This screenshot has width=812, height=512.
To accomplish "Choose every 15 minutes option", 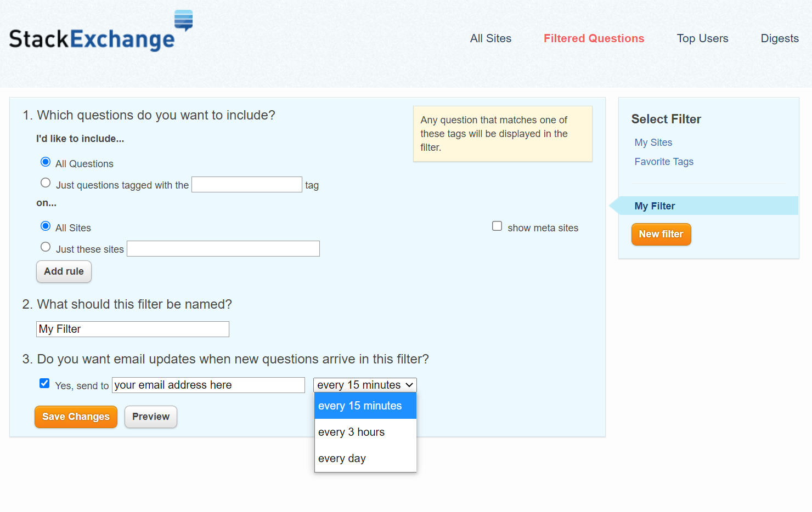I will coord(365,406).
